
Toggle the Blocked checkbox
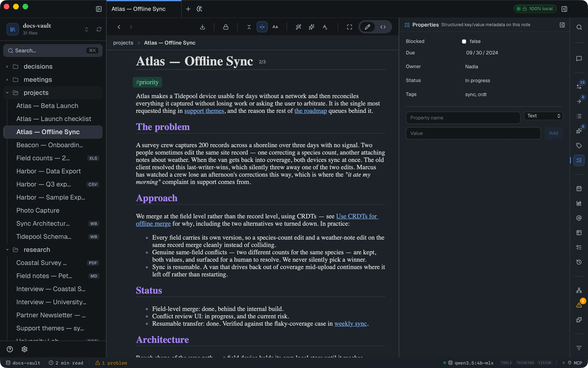[464, 41]
